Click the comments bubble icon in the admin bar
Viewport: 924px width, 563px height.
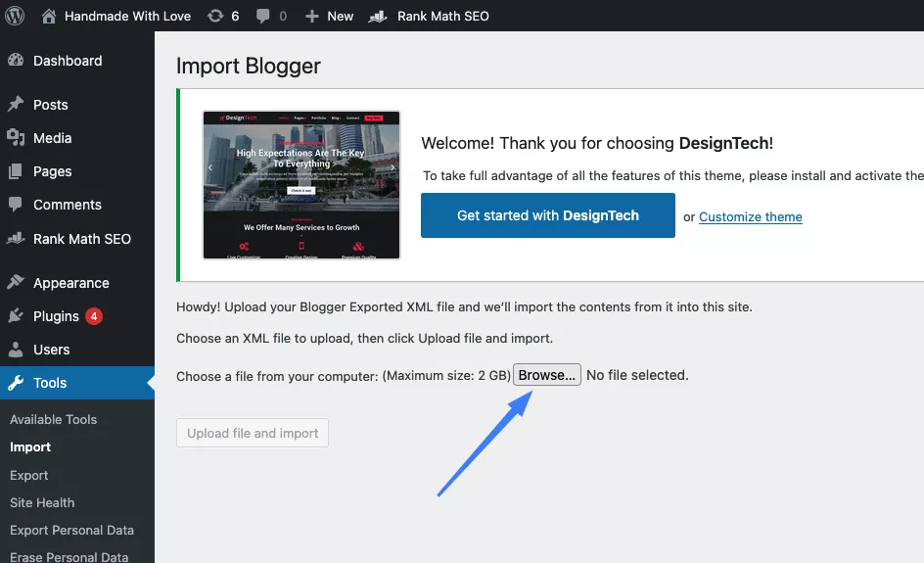pyautogui.click(x=263, y=17)
